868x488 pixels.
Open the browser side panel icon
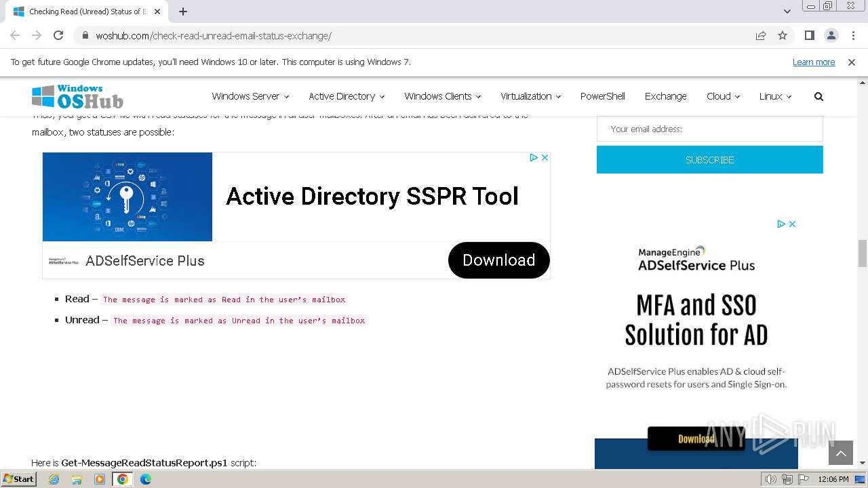809,35
